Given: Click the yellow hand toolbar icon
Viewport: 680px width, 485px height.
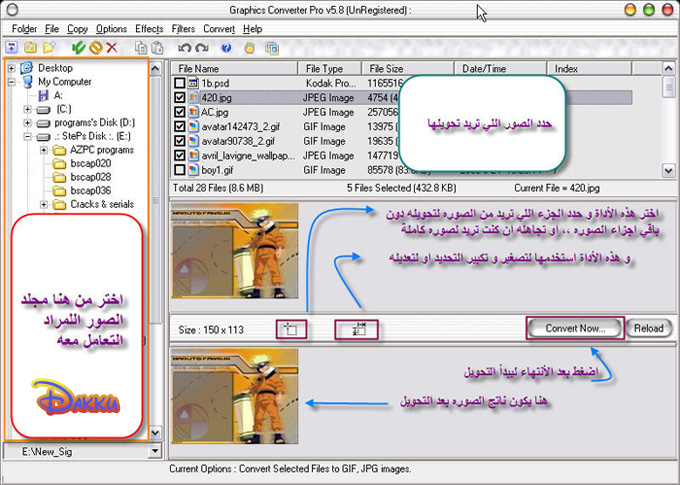Looking at the screenshot, I should pyautogui.click(x=250, y=47).
